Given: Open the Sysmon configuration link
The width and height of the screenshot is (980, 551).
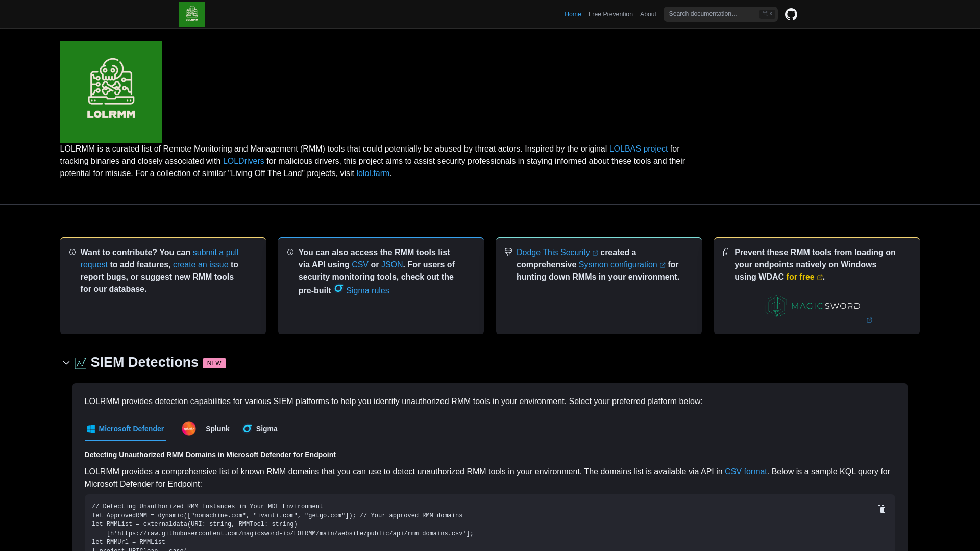Looking at the screenshot, I should pos(622,265).
